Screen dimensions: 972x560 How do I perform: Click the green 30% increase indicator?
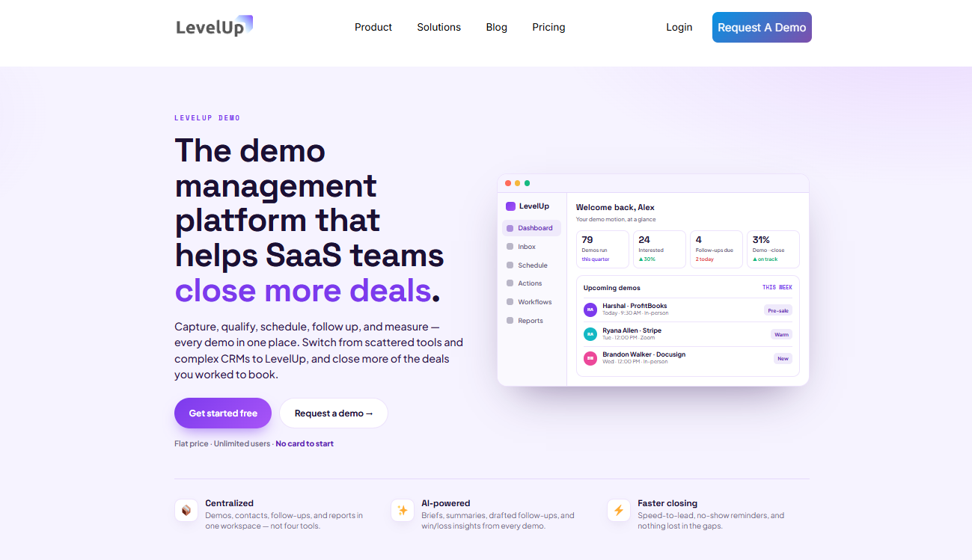[x=647, y=259]
